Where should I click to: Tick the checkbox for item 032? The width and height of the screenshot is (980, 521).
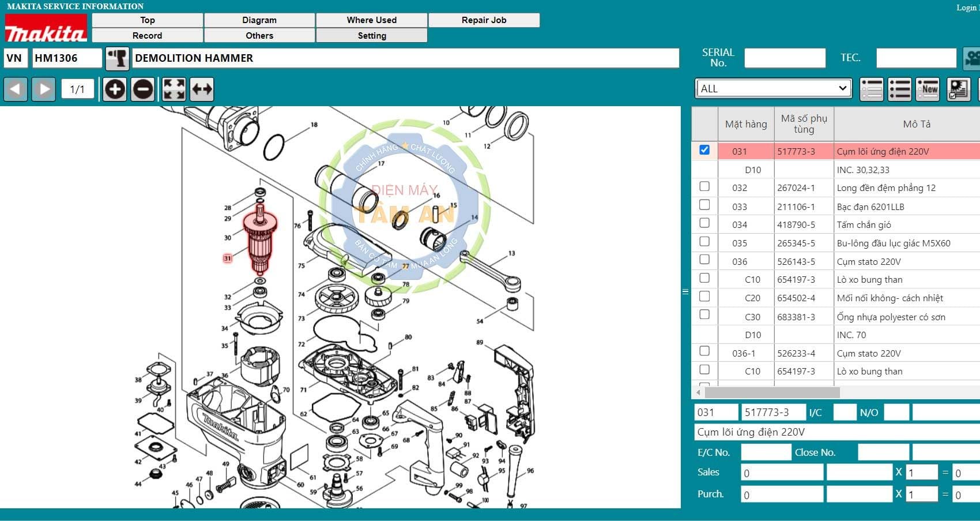[x=704, y=186]
